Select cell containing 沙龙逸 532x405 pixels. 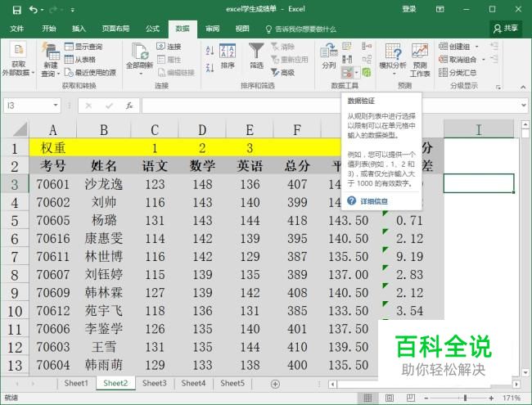tap(103, 184)
